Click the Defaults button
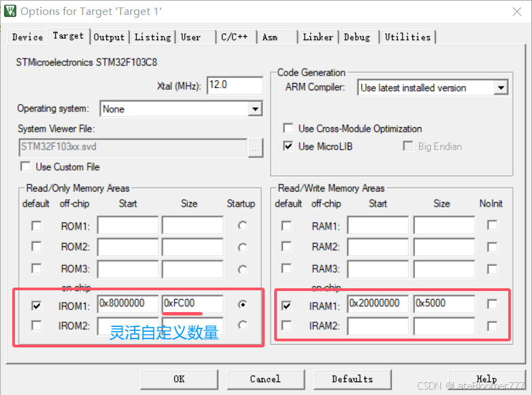Image resolution: width=532 pixels, height=395 pixels. click(352, 379)
